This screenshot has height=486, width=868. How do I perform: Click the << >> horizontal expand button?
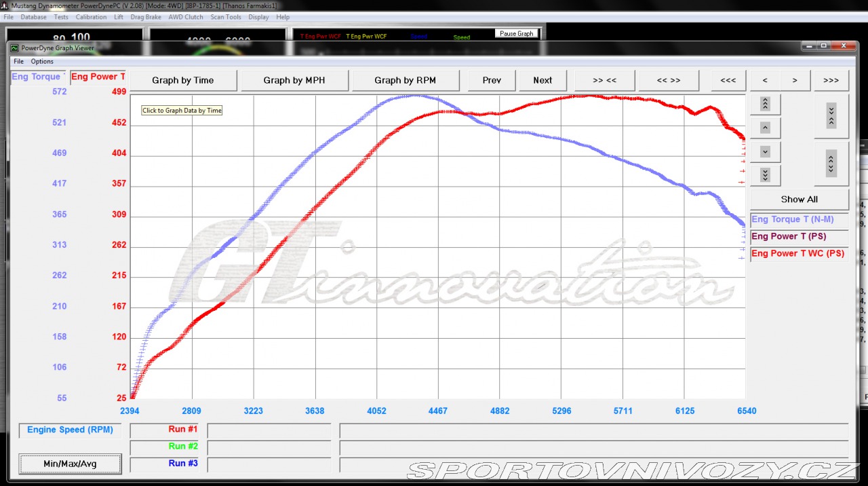pos(669,80)
